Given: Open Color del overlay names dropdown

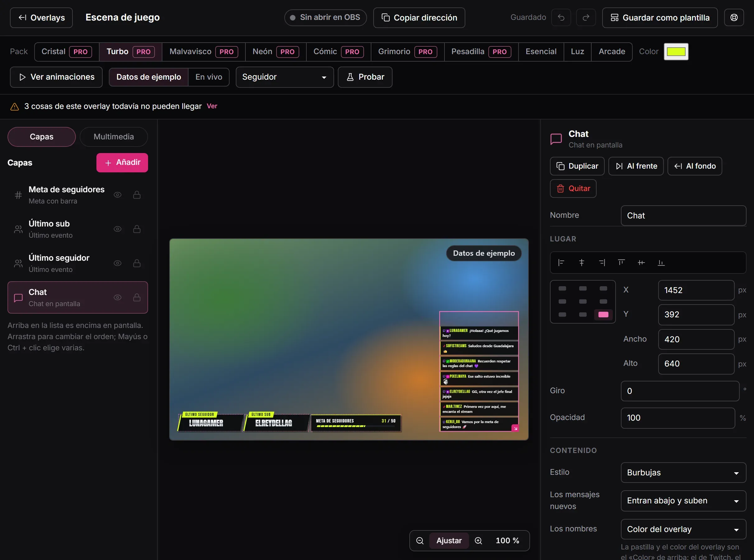Looking at the screenshot, I should [683, 529].
